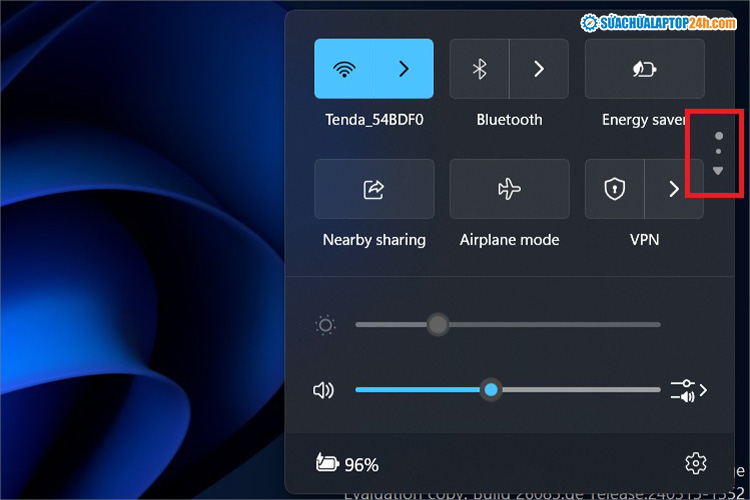Viewport: 750px width, 500px height.
Task: Toggle Wi-Fi off using the Wi-Fi icon
Action: [x=345, y=69]
